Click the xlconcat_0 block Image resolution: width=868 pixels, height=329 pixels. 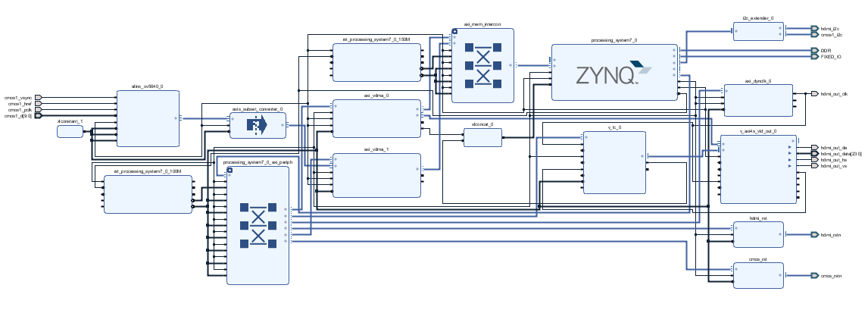[x=482, y=137]
